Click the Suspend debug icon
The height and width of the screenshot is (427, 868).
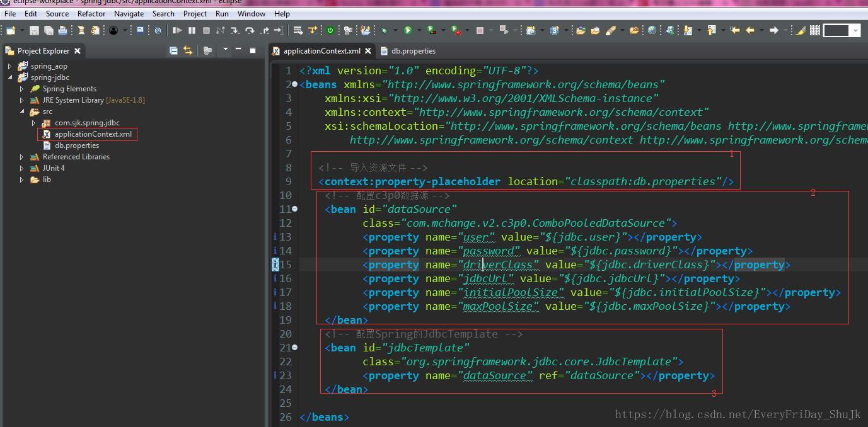[192, 30]
